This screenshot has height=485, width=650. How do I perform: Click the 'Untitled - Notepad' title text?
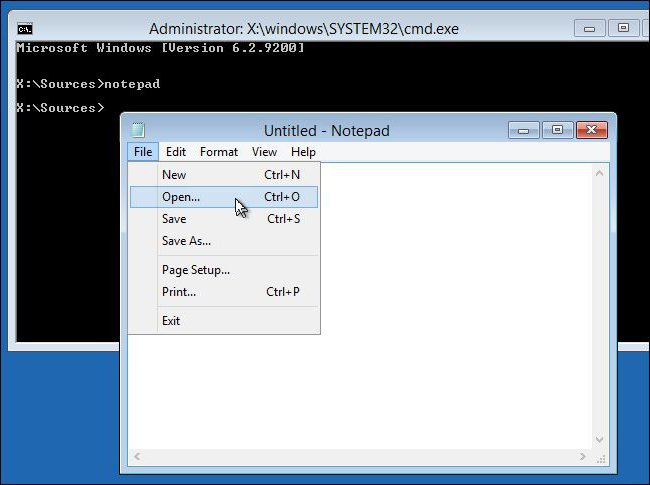[x=327, y=131]
